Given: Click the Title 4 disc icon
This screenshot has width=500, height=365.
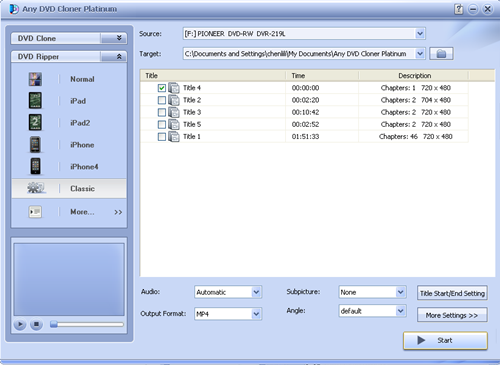Looking at the screenshot, I should tap(174, 88).
